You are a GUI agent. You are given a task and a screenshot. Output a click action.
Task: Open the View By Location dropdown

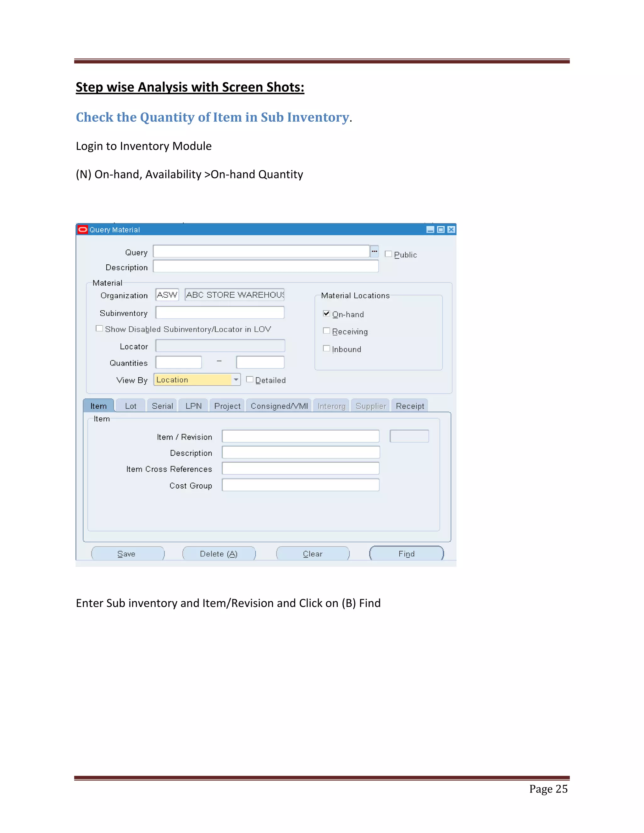click(x=236, y=380)
